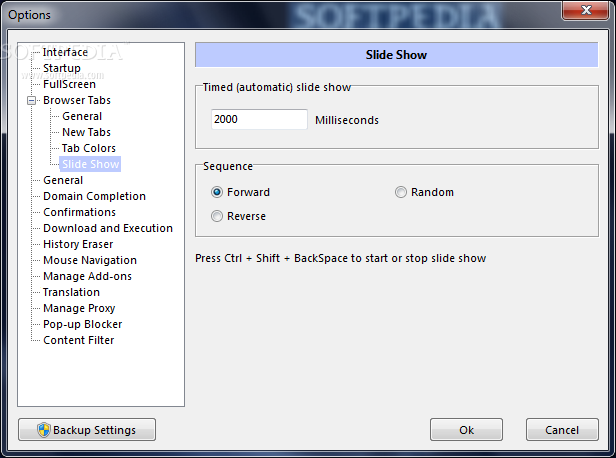The width and height of the screenshot is (616, 458).
Task: Click the Ctrl + Shift + BackSpace hint text
Action: click(x=341, y=258)
